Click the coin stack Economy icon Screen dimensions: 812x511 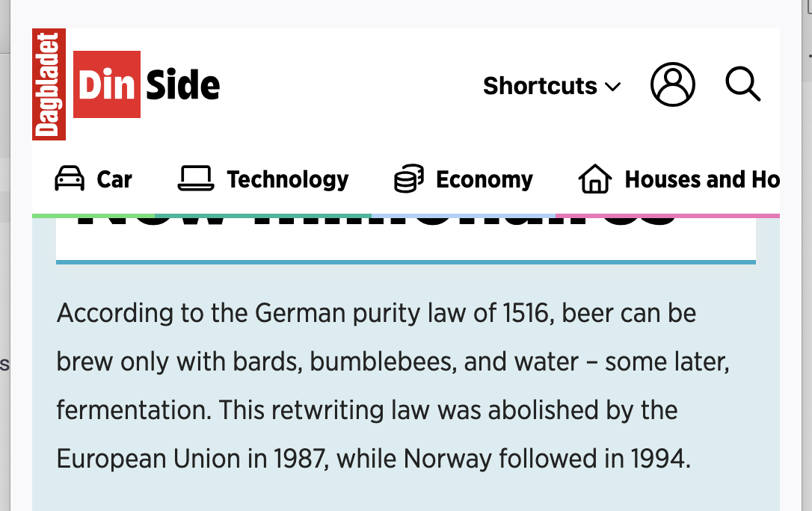coord(408,179)
